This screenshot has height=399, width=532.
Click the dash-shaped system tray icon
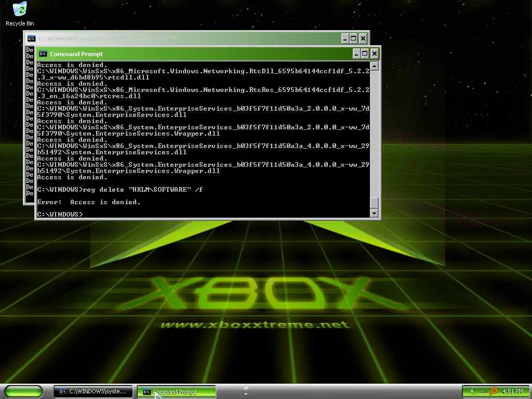(x=483, y=392)
